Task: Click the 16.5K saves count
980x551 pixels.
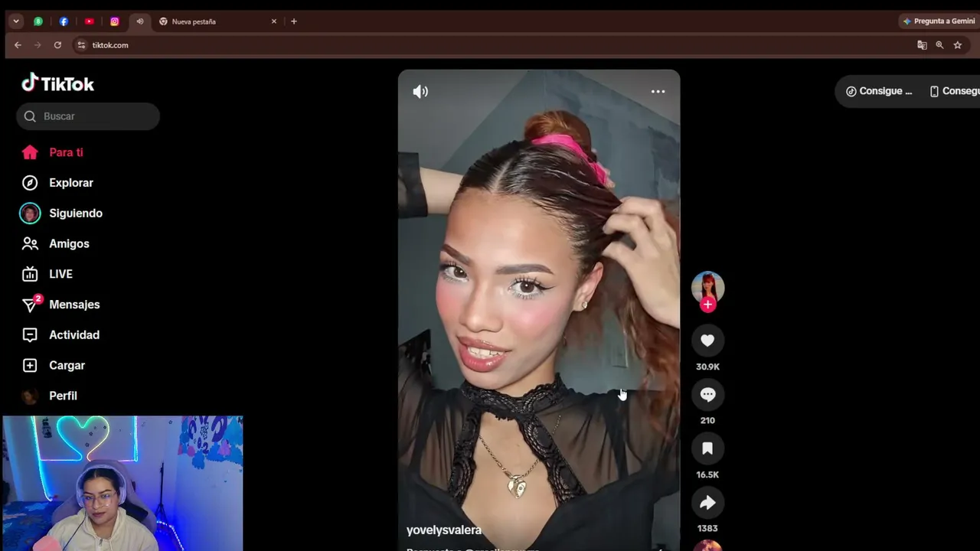Action: coord(707,474)
